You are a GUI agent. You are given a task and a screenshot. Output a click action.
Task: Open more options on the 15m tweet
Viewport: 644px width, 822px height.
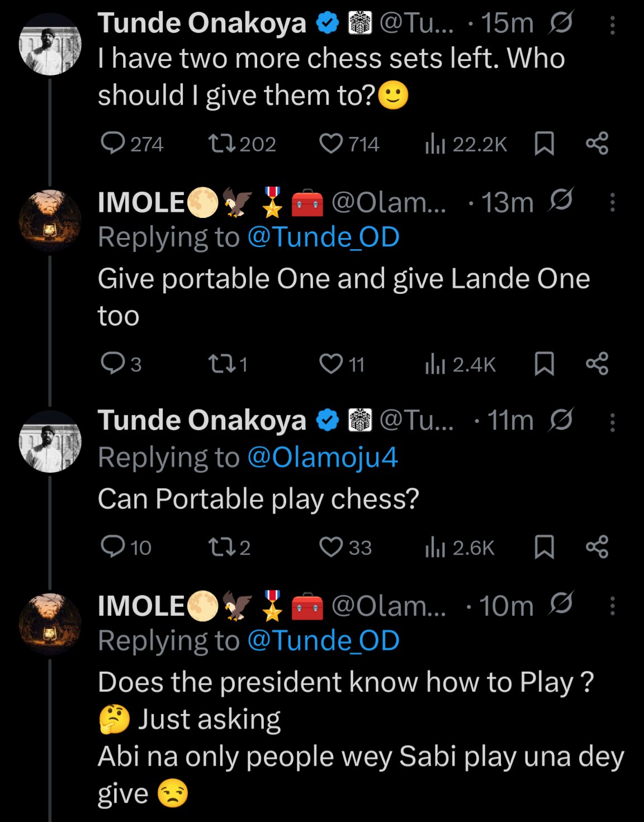(x=613, y=25)
